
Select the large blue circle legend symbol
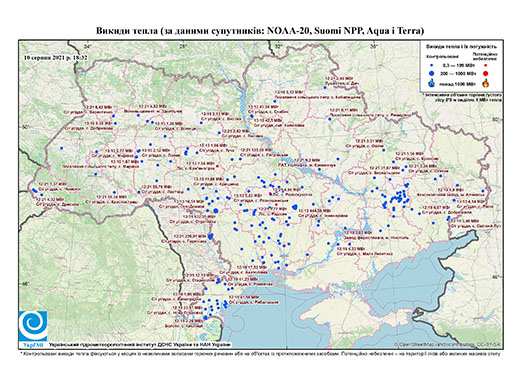pos(431,73)
